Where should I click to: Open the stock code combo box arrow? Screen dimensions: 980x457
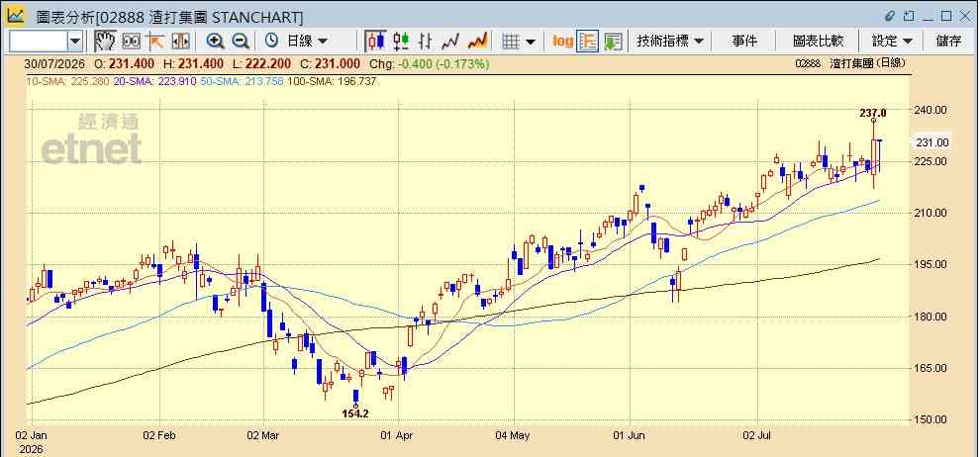click(75, 42)
